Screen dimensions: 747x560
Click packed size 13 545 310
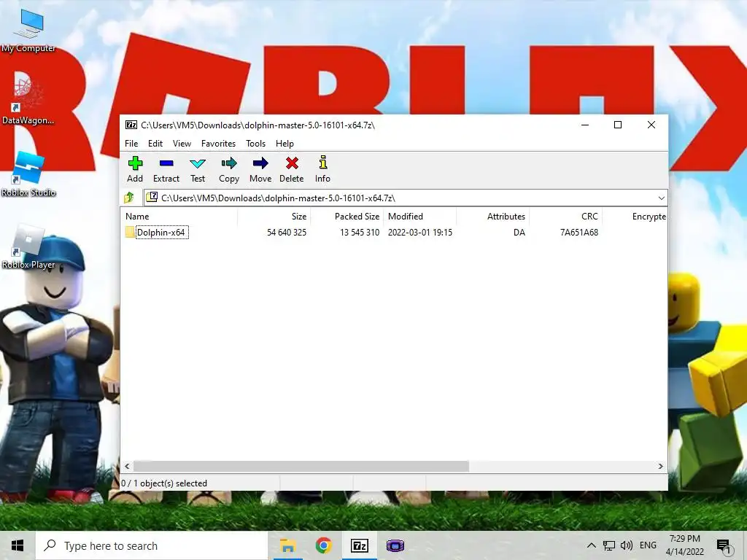pos(360,233)
